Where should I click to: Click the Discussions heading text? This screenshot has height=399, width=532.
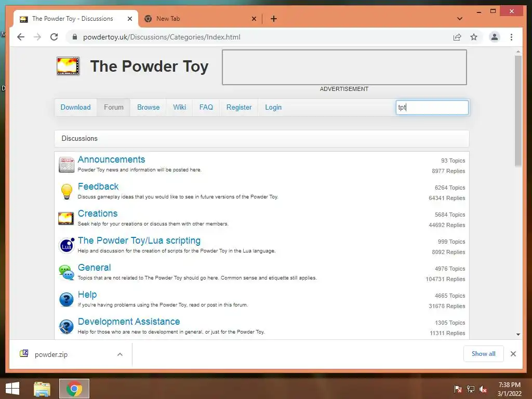[x=79, y=138]
